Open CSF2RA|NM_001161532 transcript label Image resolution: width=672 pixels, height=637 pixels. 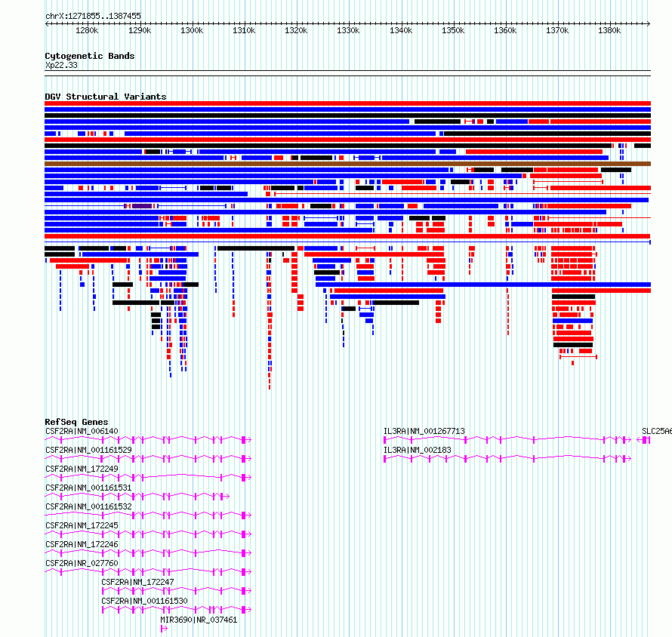(x=88, y=506)
